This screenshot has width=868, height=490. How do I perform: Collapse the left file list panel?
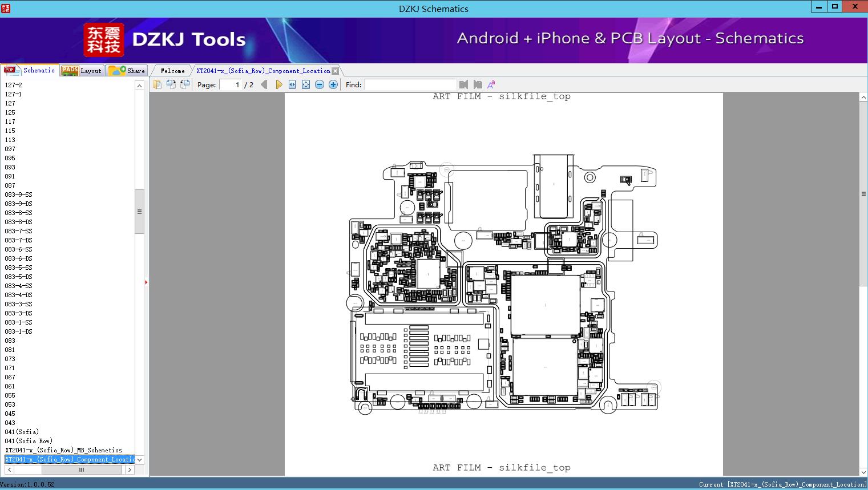pos(146,282)
